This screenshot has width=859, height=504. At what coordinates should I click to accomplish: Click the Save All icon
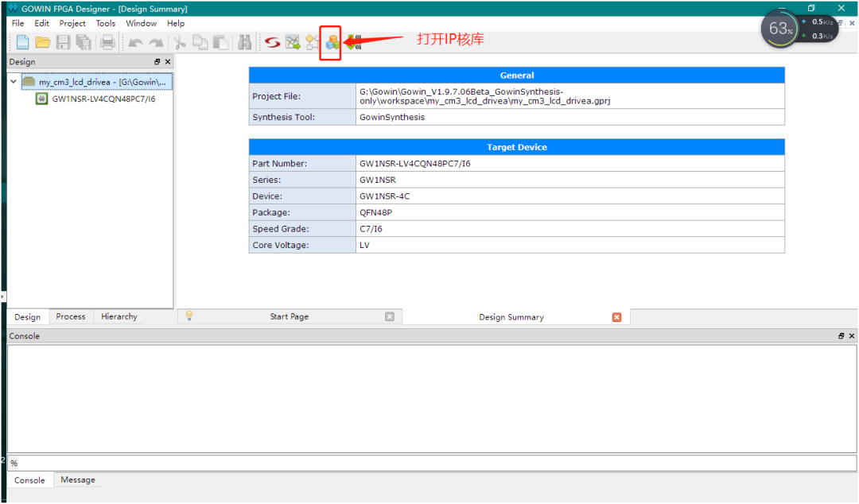[x=84, y=42]
